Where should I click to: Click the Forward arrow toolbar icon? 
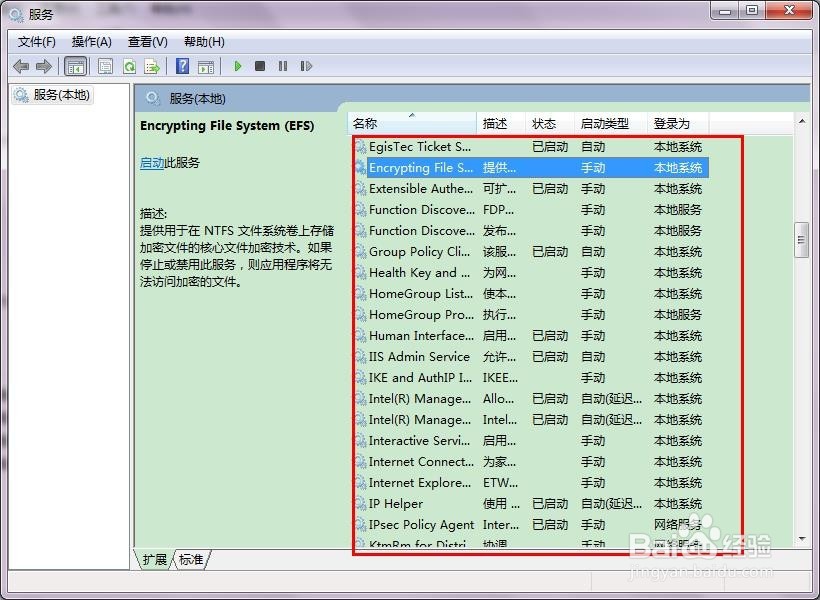tap(44, 66)
